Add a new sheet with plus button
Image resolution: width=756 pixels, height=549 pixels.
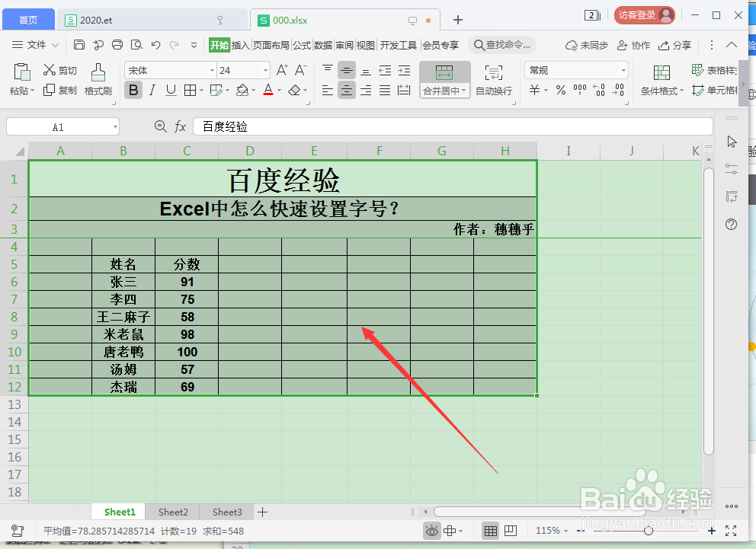(262, 512)
